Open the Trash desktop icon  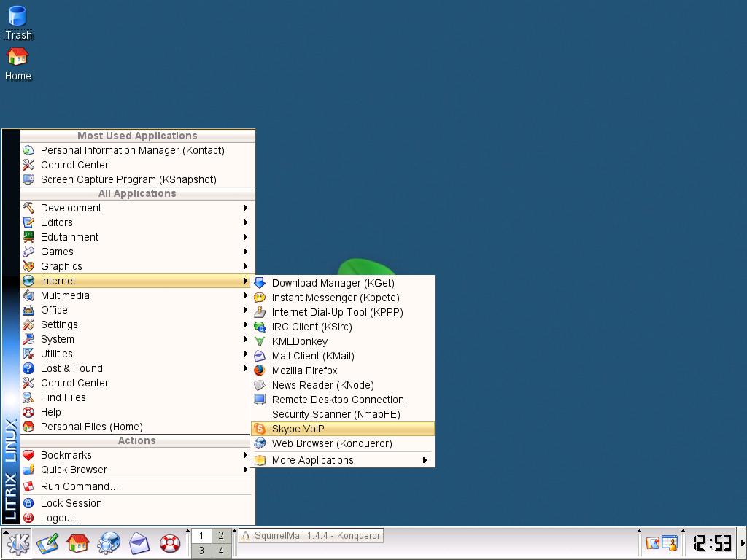point(18,22)
